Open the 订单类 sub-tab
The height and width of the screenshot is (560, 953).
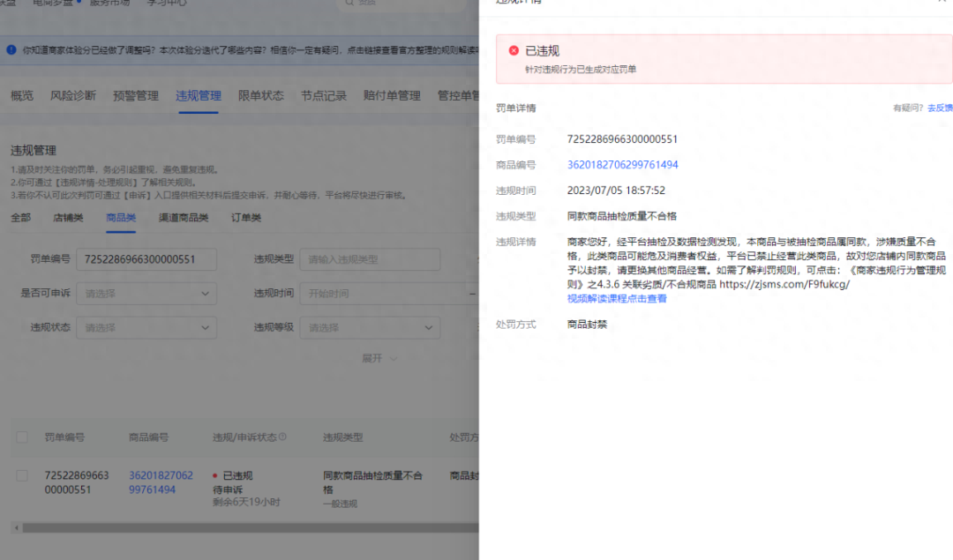click(x=247, y=218)
